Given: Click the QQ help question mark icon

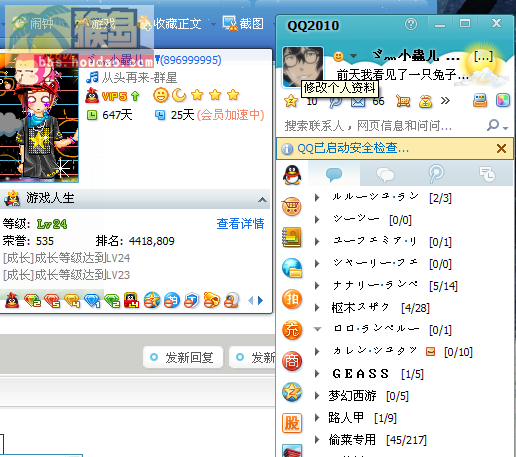Looking at the screenshot, I should pos(411,24).
